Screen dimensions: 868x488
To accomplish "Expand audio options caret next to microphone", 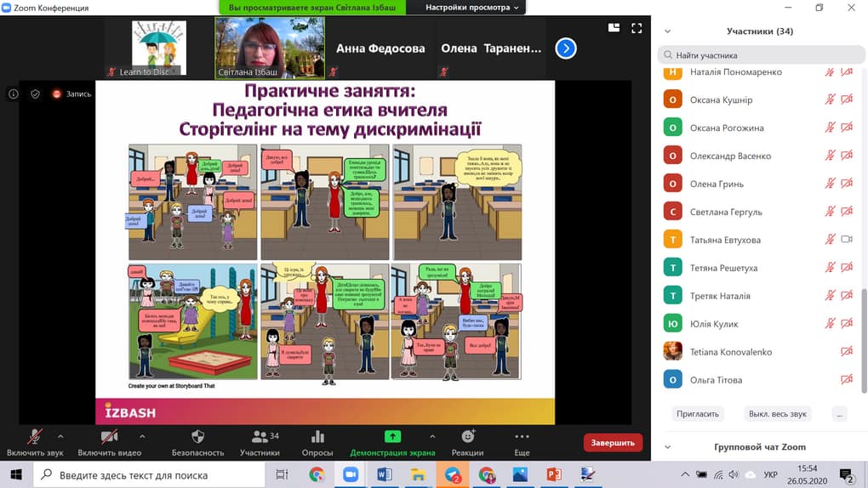I will 60,436.
